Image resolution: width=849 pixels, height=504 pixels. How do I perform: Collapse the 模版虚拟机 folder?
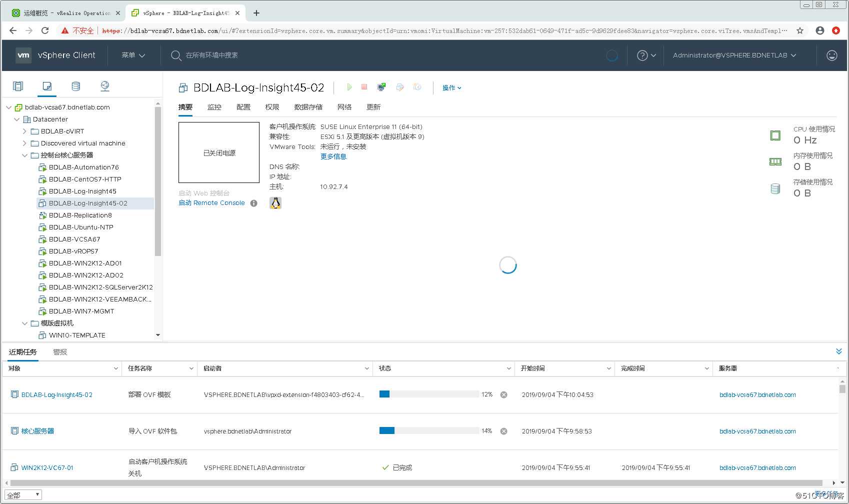pyautogui.click(x=25, y=323)
